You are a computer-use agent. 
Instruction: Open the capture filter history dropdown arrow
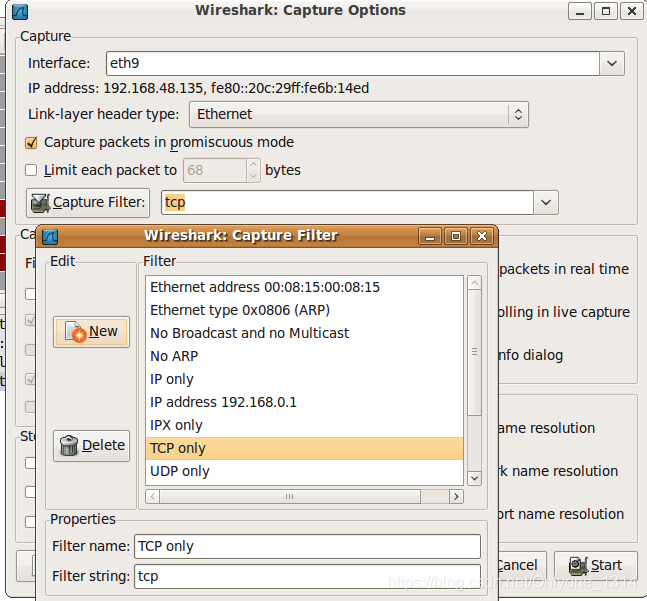546,203
